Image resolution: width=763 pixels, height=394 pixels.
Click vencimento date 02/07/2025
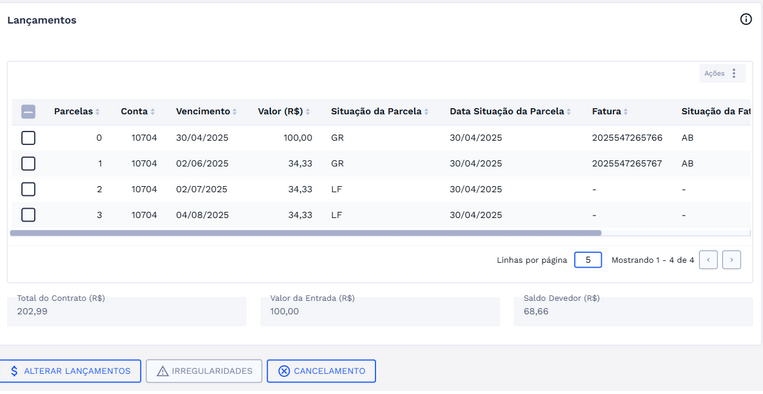[x=201, y=189]
